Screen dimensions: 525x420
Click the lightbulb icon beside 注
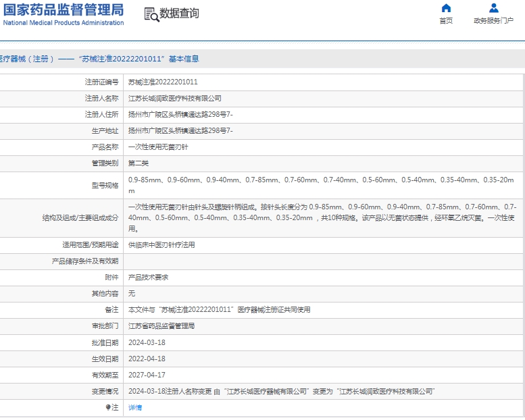[x=108, y=407]
